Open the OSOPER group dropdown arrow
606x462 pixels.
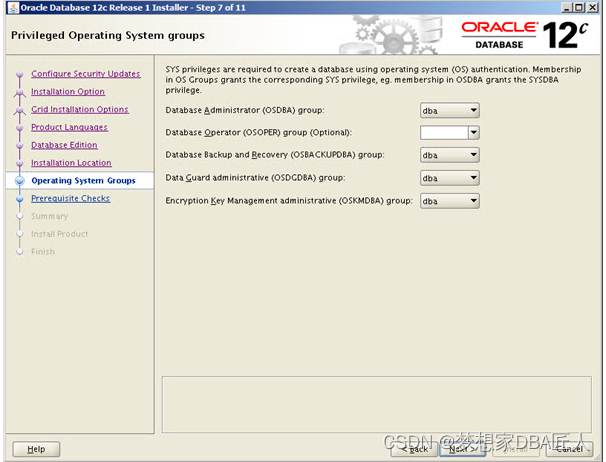tap(474, 133)
